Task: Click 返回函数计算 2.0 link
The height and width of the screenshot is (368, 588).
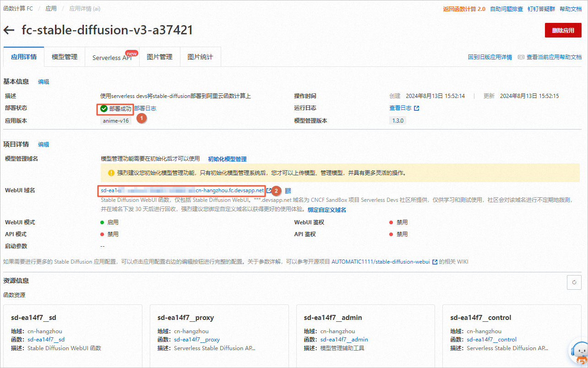Action: click(464, 9)
